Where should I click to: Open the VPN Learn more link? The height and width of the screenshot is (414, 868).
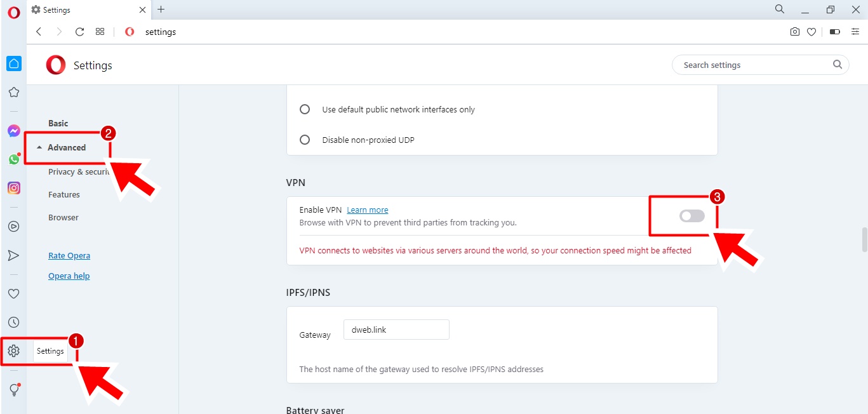367,210
